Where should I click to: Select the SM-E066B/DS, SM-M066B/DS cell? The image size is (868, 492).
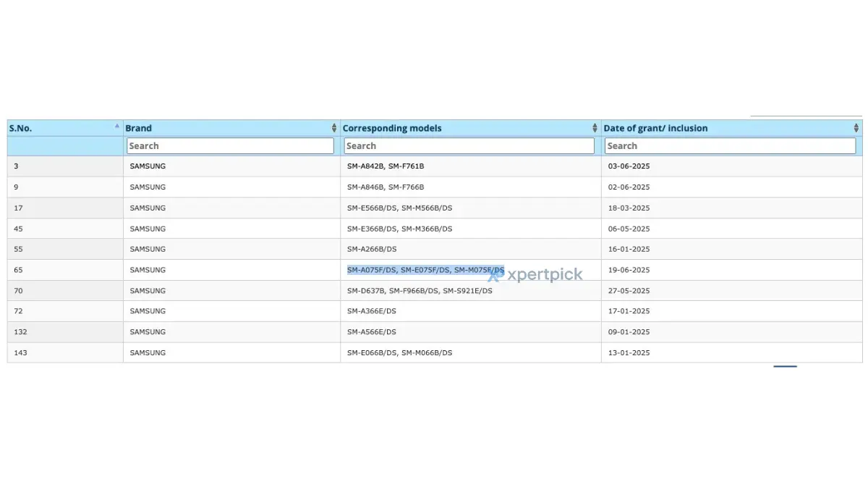coord(399,353)
